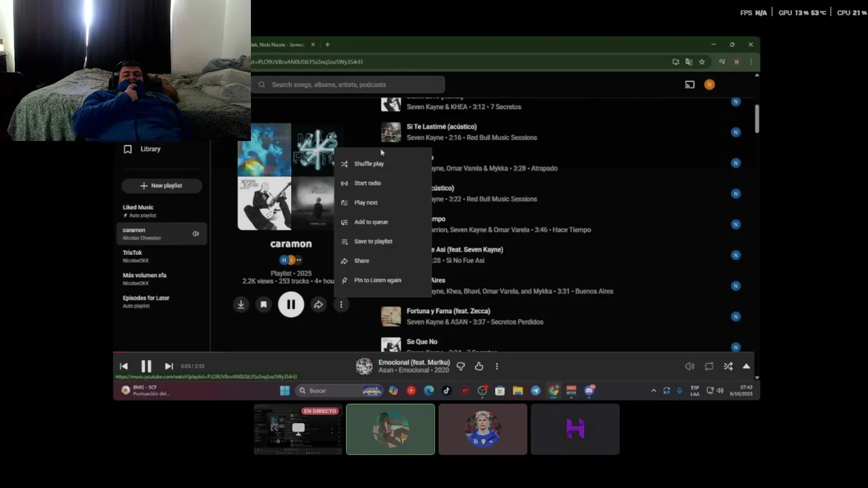Dislike Emocional with thumbs down
This screenshot has height=488, width=868.
pos(460,366)
